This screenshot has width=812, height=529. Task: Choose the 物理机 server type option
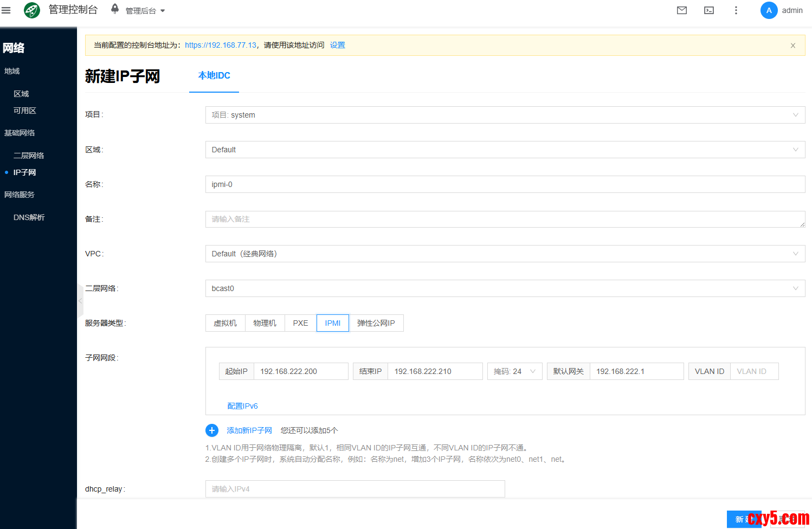pos(265,323)
